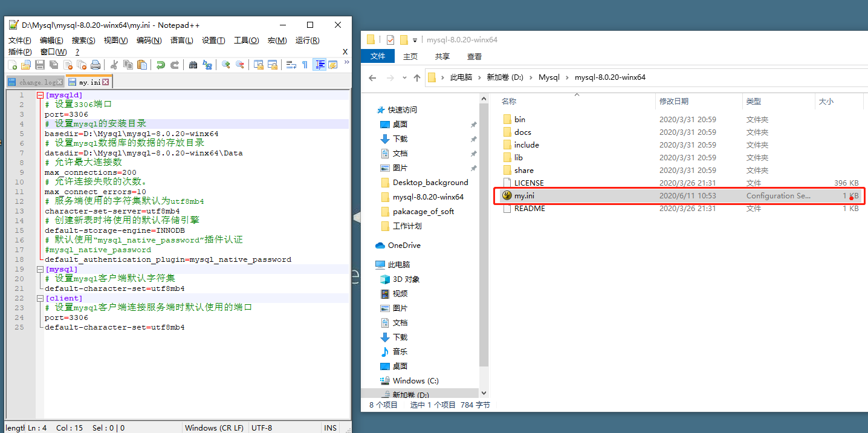Image resolution: width=868 pixels, height=433 pixels.
Task: Open the Replace tool icon
Action: pyautogui.click(x=207, y=65)
